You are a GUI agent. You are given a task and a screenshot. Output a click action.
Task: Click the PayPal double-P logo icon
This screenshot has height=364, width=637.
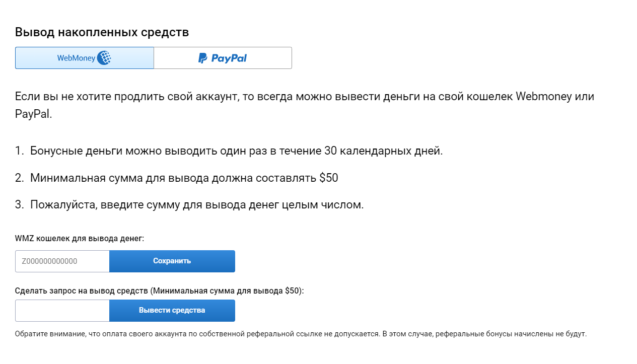coord(202,58)
